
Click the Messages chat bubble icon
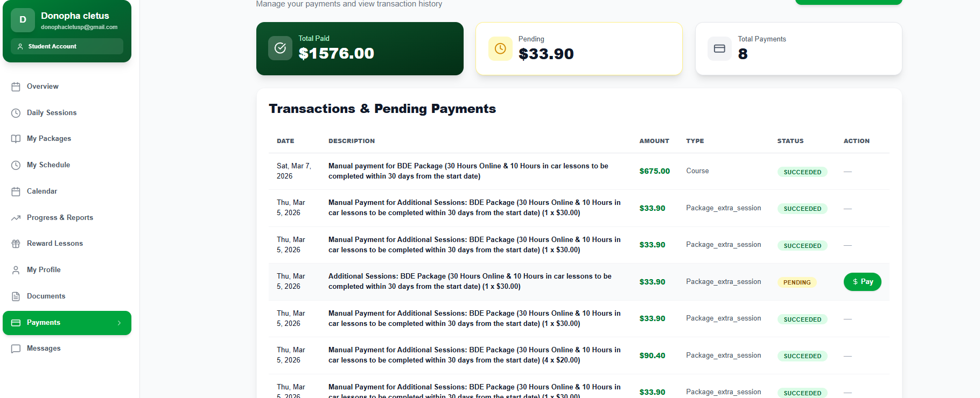point(16,349)
